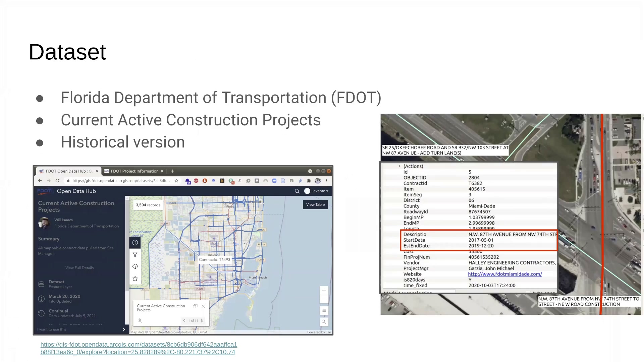The width and height of the screenshot is (644, 362).
Task: Click the black K extension icon
Action: [222, 181]
